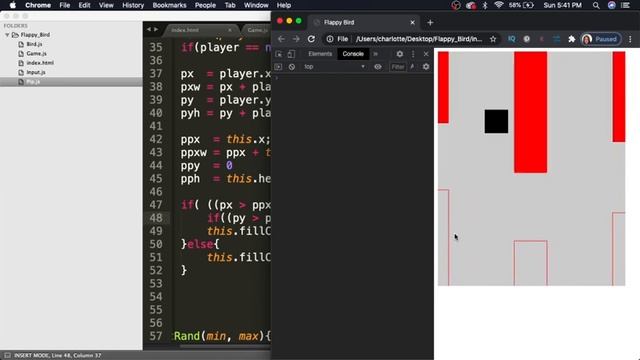Image resolution: width=640 pixels, height=360 pixels.
Task: Click the clock showing Sun 5:41 PM
Action: [562, 5]
